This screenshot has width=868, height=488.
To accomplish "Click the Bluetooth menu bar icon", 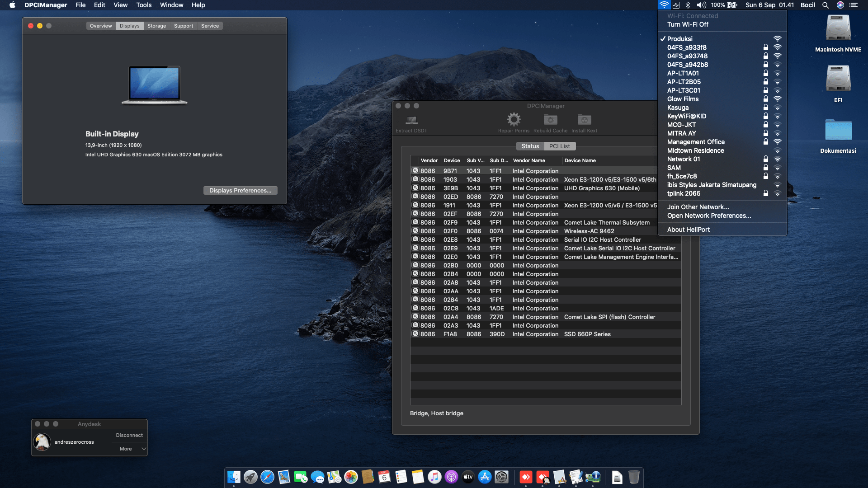I will 688,5.
